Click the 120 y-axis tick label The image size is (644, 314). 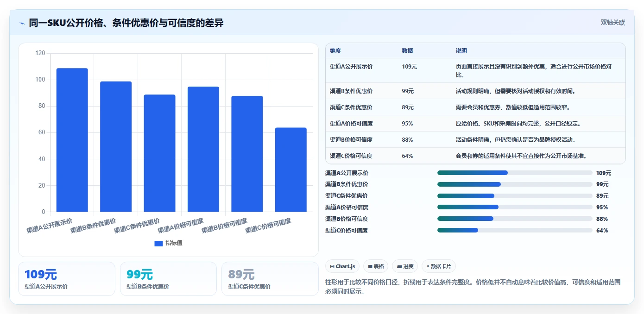click(x=40, y=53)
